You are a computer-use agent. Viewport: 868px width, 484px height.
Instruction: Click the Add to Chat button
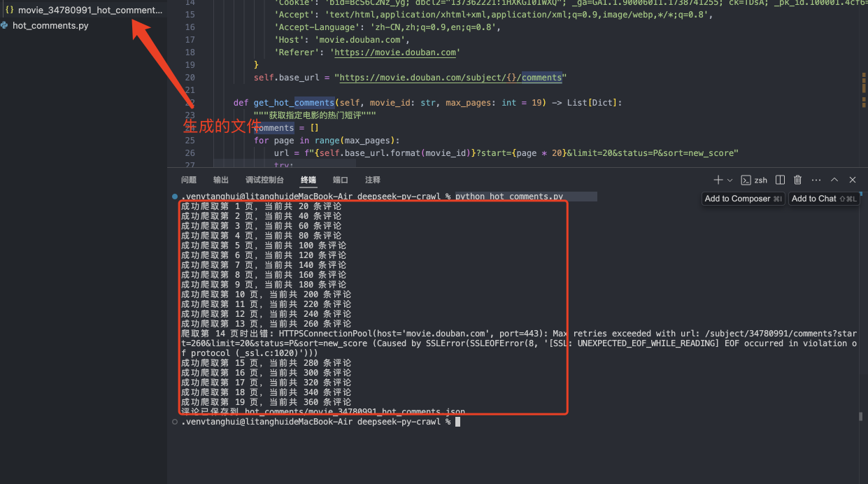824,199
